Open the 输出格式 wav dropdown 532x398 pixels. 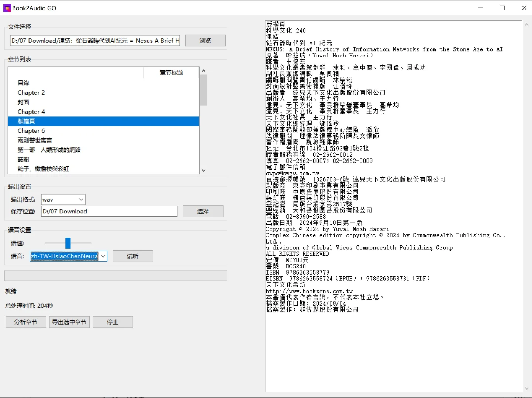(63, 199)
